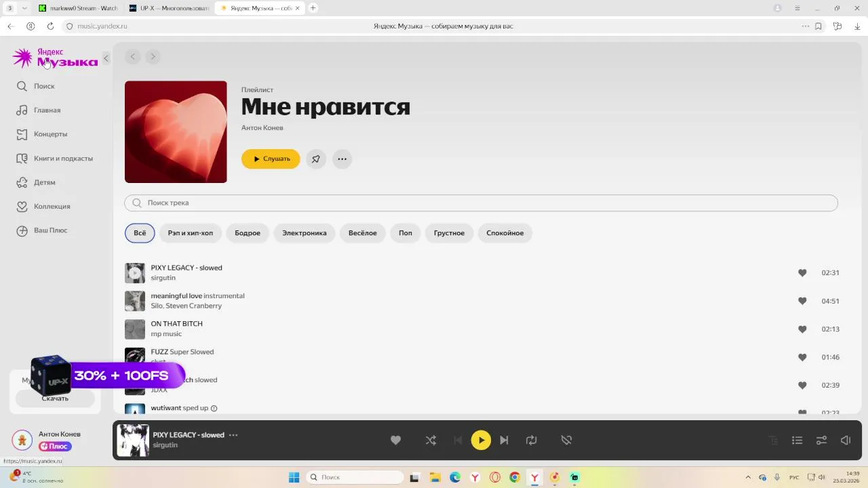Mute volume with the speaker icon
Image resolution: width=868 pixels, height=488 pixels.
pos(846,441)
